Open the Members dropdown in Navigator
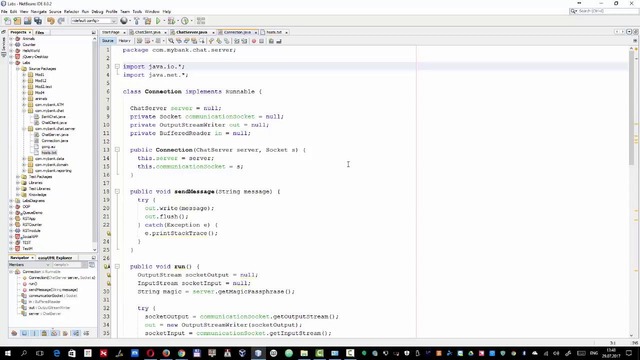640x360 pixels. click(29, 265)
